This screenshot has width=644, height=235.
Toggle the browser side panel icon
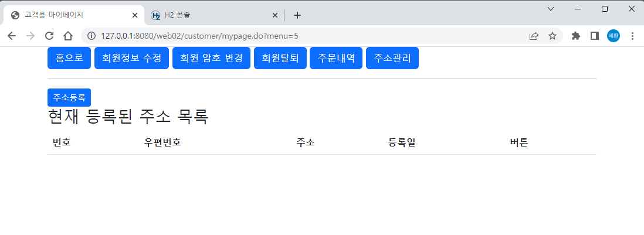(x=595, y=36)
